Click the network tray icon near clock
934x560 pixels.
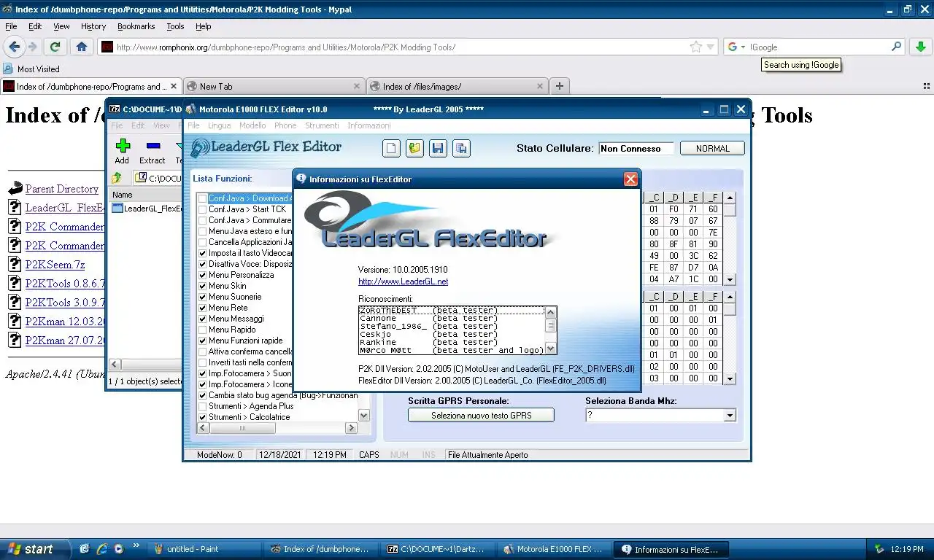click(880, 549)
